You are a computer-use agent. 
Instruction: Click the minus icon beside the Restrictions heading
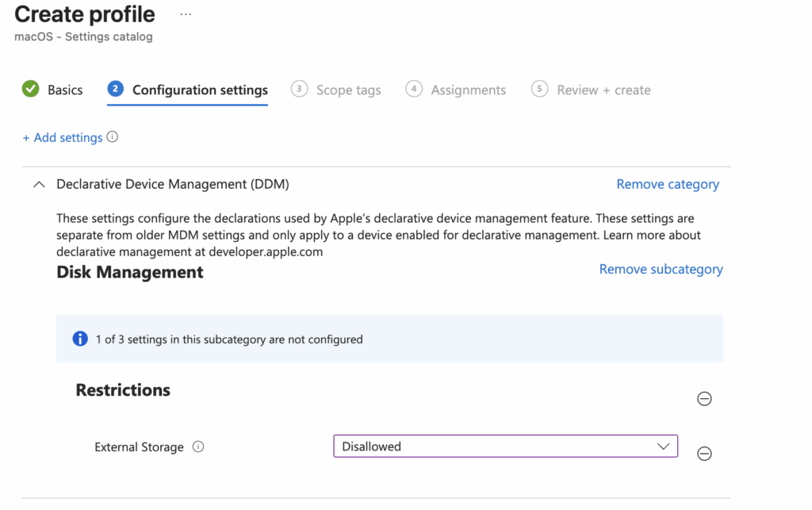[704, 398]
